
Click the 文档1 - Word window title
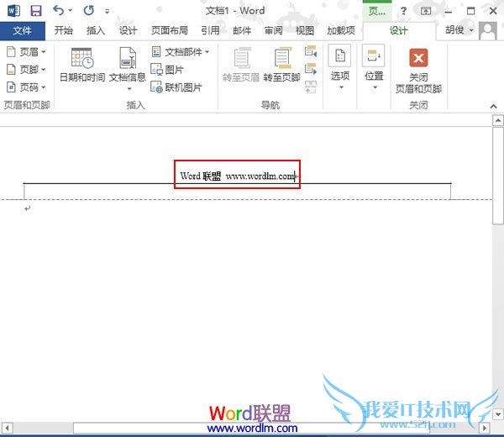tap(235, 11)
